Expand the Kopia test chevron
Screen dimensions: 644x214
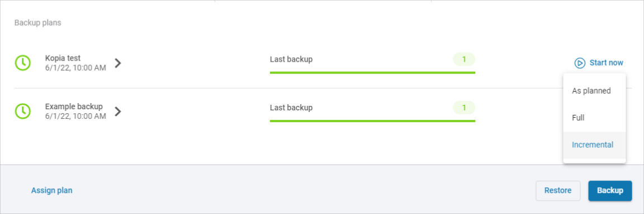[x=118, y=63]
